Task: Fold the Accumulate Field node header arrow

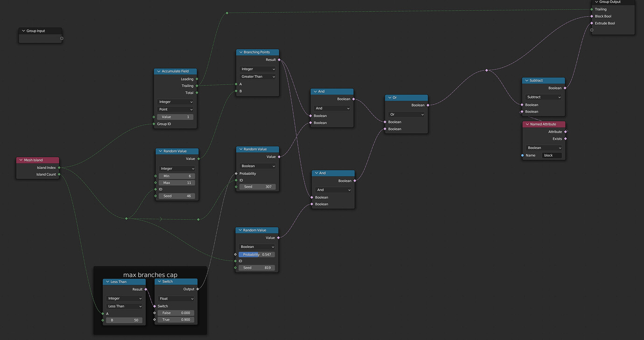Action: 159,71
